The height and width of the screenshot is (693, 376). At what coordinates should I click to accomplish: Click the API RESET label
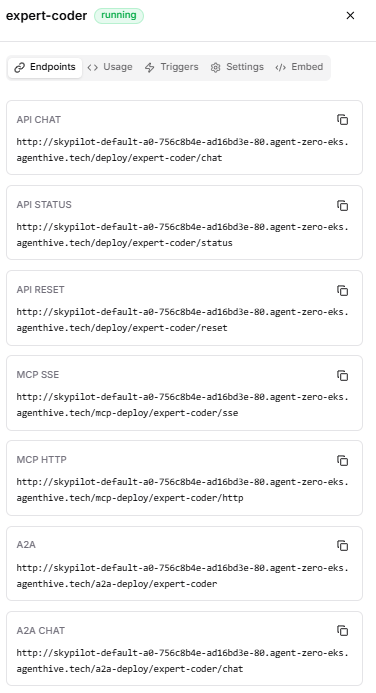(x=40, y=289)
